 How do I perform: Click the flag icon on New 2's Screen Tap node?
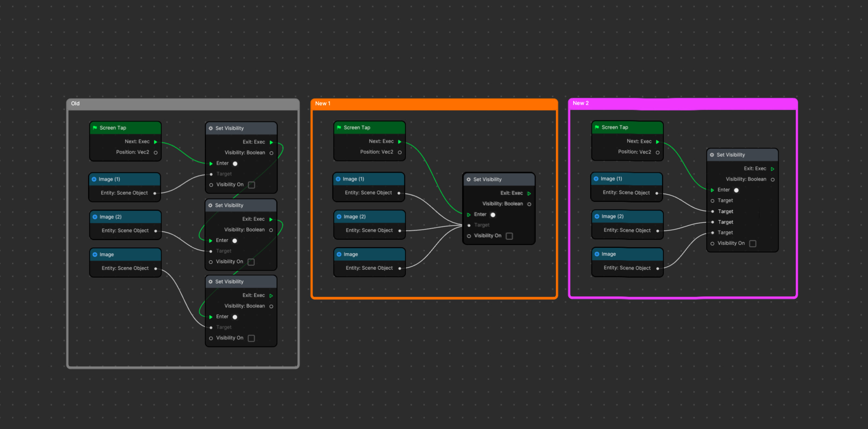(x=597, y=127)
